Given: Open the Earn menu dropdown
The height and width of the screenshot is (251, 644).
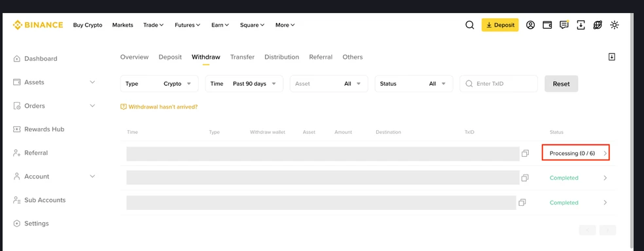Looking at the screenshot, I should point(220,25).
